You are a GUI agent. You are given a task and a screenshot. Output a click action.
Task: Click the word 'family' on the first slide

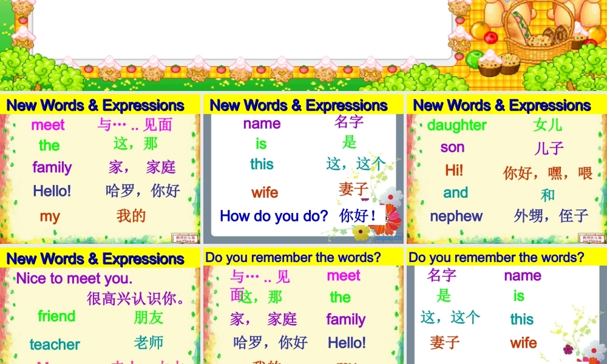click(x=52, y=167)
